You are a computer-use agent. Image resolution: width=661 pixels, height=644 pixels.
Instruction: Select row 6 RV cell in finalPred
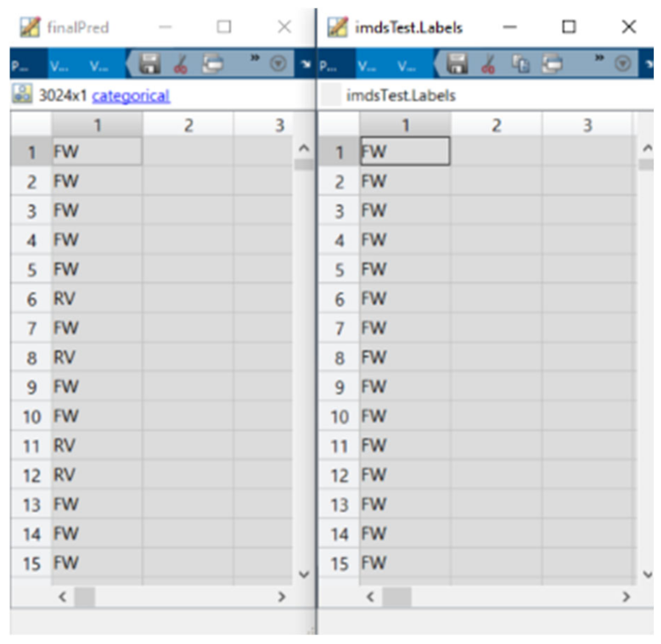[x=96, y=299]
